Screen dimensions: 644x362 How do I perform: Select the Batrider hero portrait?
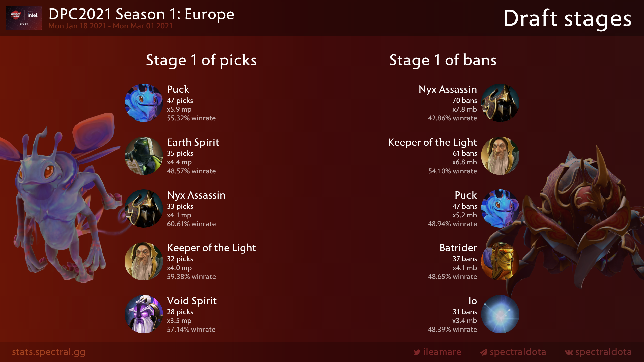(500, 261)
